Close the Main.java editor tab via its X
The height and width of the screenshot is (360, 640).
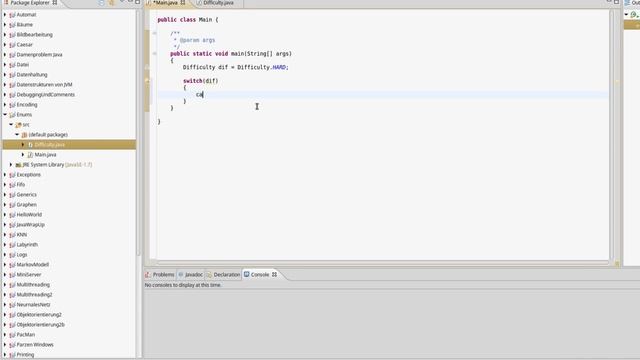pos(183,2)
